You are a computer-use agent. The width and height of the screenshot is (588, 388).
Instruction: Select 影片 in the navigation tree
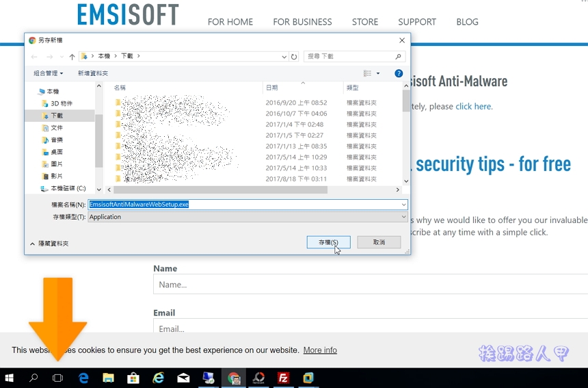(53, 176)
